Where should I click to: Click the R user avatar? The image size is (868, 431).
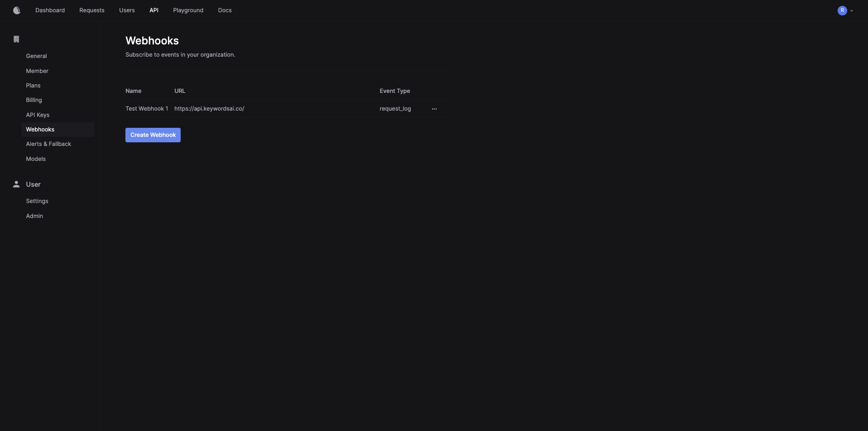pyautogui.click(x=842, y=10)
